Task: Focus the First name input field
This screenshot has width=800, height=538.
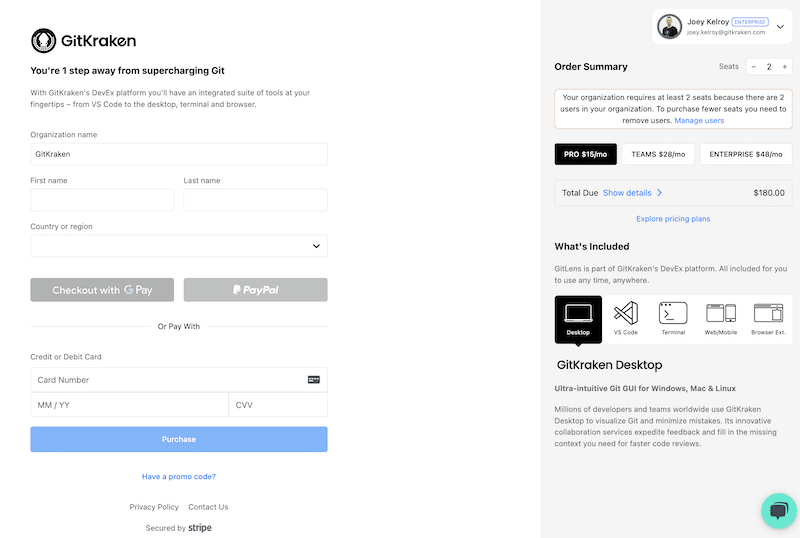Action: click(102, 200)
